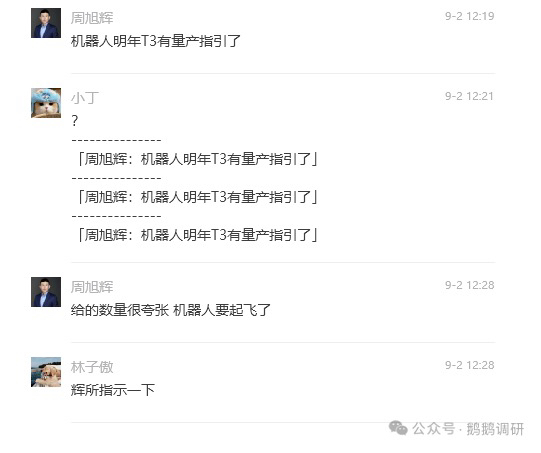Click 林子傲's dog avatar
The image size is (541, 453).
tap(46, 372)
